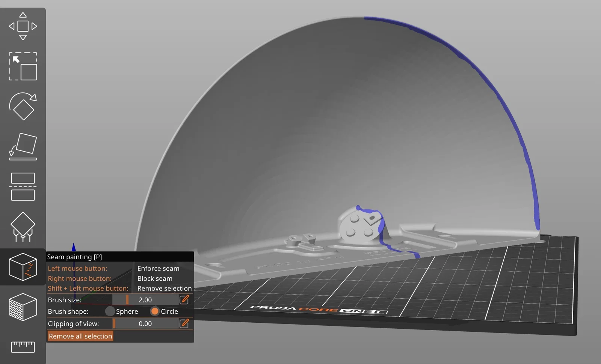
Task: Click the Clipping of view value 0.00
Action: coord(145,323)
